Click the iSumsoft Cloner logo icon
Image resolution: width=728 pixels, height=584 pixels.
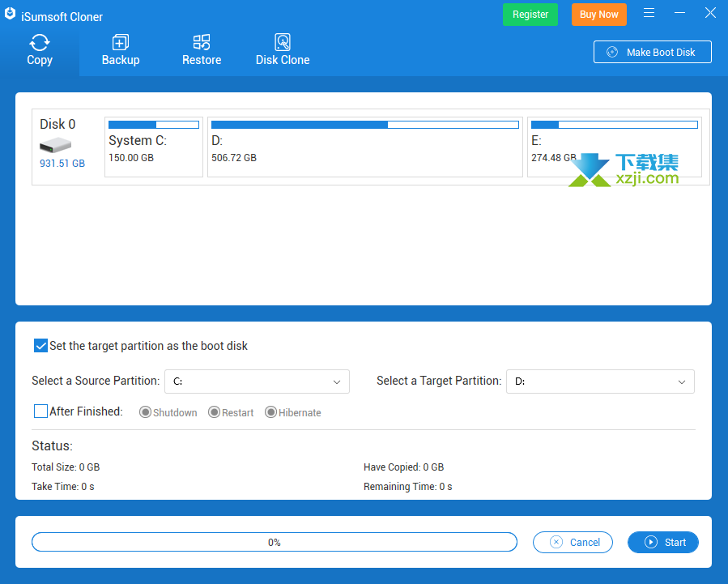(10, 14)
